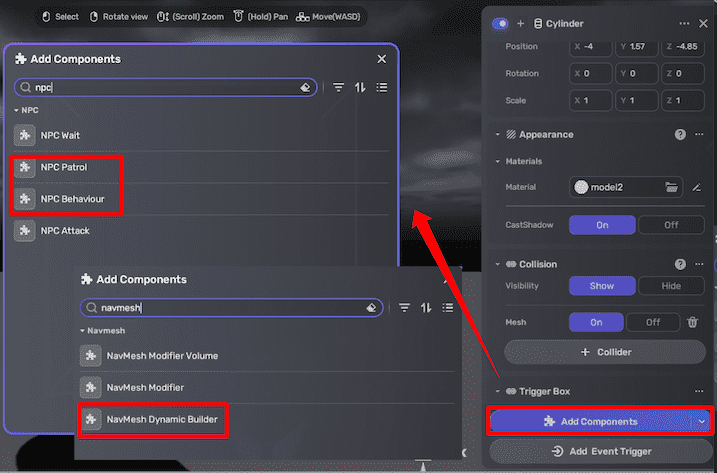Set collision Visibility to Hide
Viewport: 717px width, 473px height.
[x=671, y=286]
